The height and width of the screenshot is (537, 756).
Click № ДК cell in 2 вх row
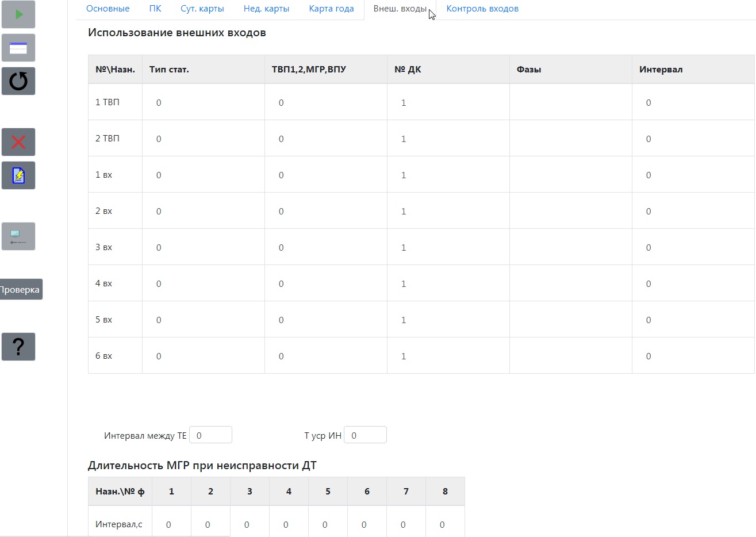448,211
